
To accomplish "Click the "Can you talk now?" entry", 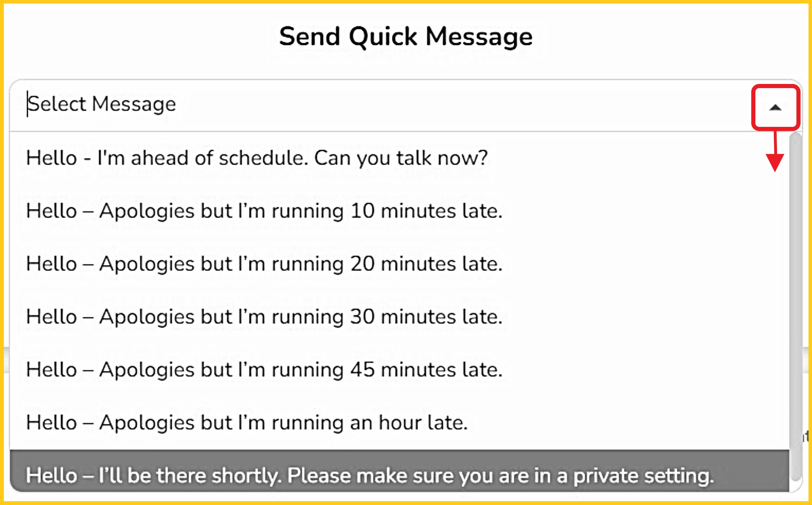I will [401, 158].
